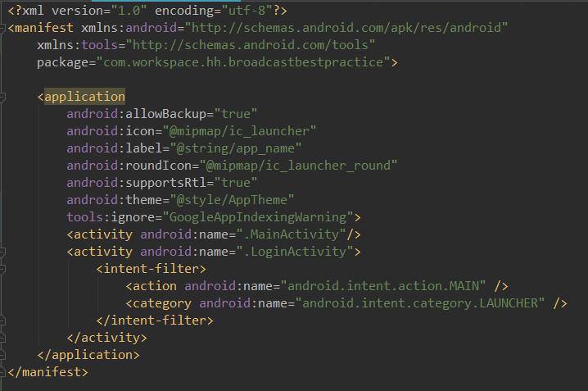588x391 pixels.
Task: Click the android:icon attribute name
Action: point(111,131)
